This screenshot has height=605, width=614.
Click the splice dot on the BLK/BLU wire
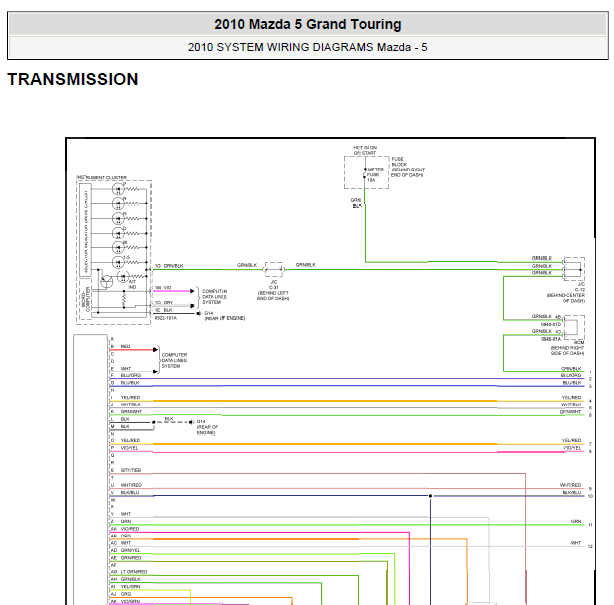coord(430,496)
